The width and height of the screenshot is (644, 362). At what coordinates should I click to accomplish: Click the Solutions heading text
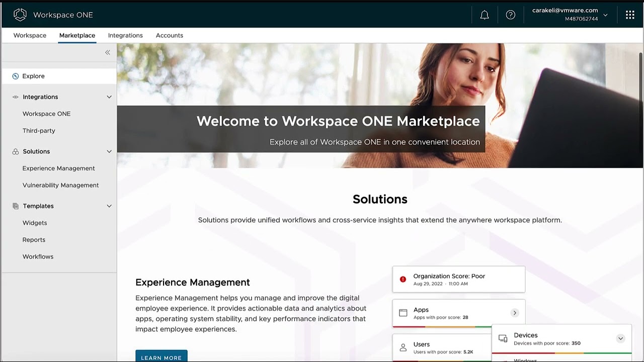(x=380, y=199)
